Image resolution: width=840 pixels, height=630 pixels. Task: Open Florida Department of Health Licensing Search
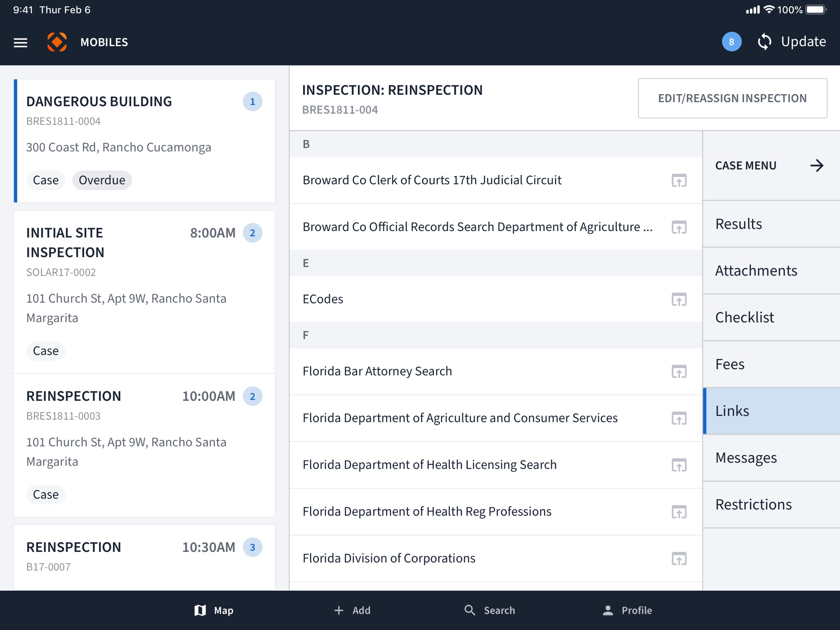[x=495, y=465]
